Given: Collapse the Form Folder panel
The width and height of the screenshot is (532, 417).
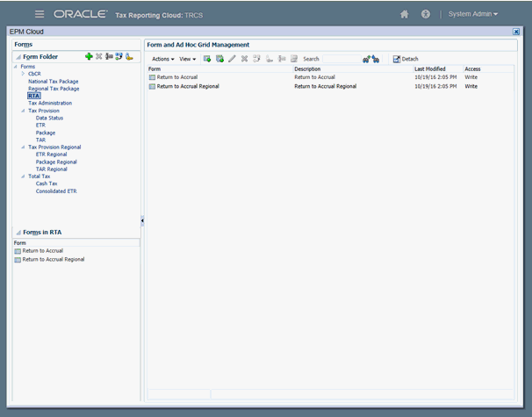Looking at the screenshot, I should [x=18, y=57].
